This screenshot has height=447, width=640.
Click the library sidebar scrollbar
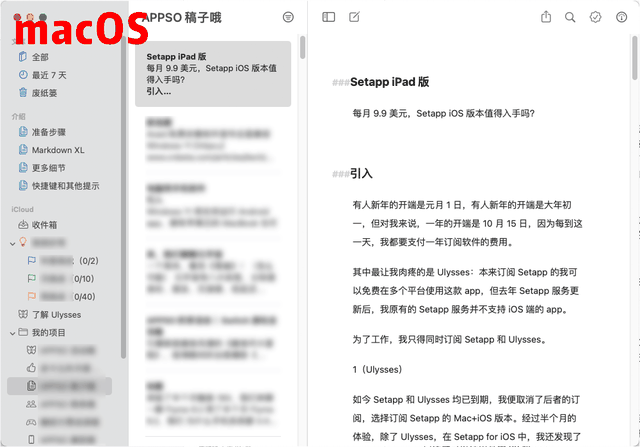pos(123,196)
